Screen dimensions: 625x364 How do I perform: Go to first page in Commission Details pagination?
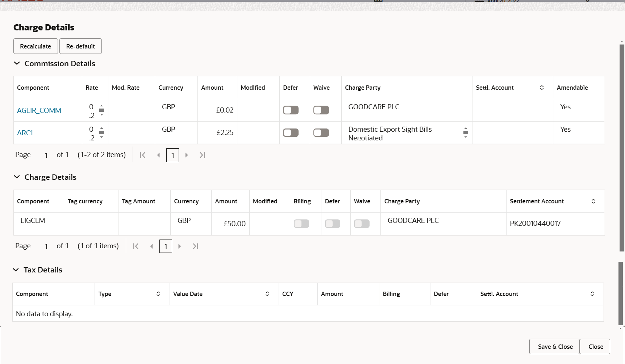[x=143, y=155]
